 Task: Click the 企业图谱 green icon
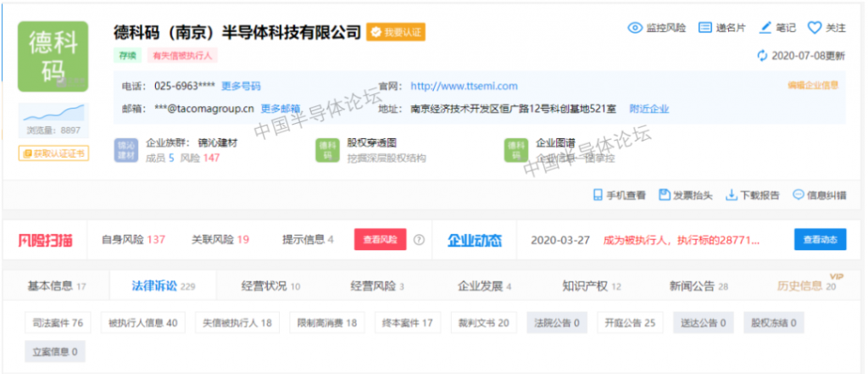point(516,150)
